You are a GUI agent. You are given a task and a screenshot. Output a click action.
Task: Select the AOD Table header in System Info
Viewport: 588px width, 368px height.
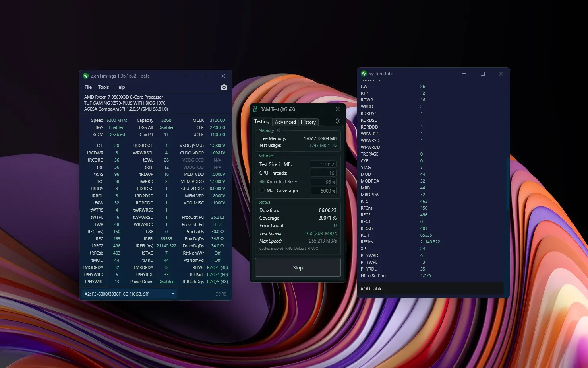(430, 289)
